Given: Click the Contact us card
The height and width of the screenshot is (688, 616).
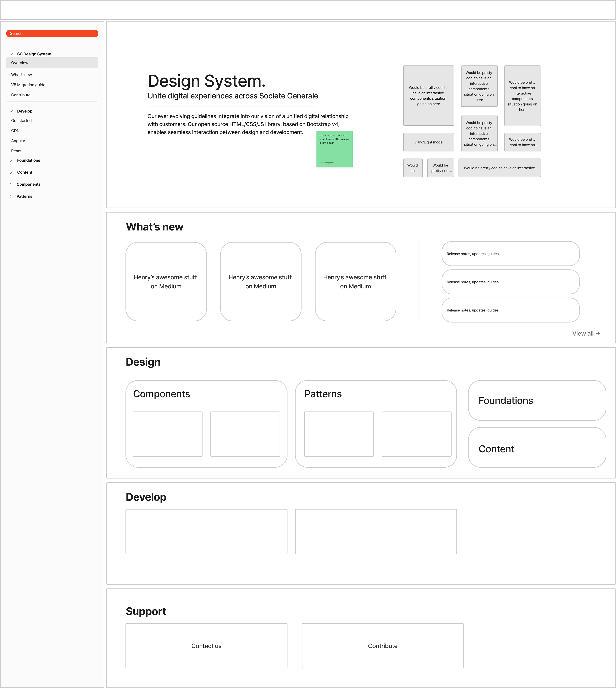Looking at the screenshot, I should (206, 646).
